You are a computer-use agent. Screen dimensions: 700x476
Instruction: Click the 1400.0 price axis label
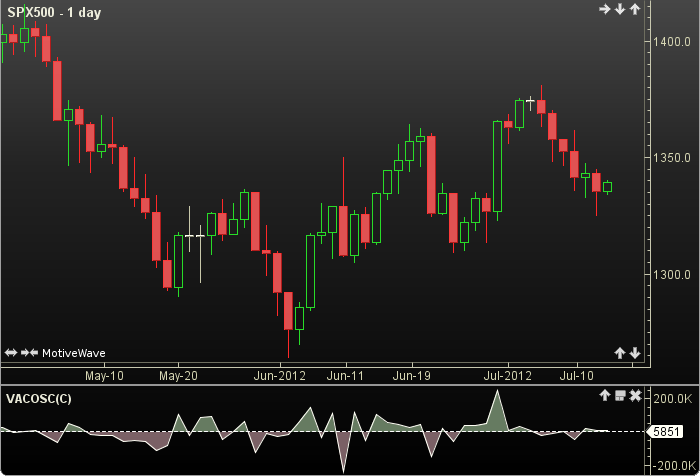(672, 42)
